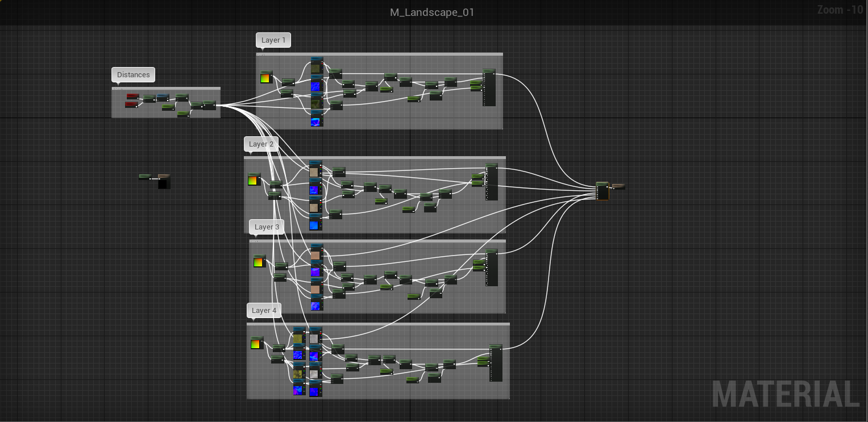Select the texture coordinate gradient node in Layer 4
This screenshot has height=422, width=868.
coord(257,343)
